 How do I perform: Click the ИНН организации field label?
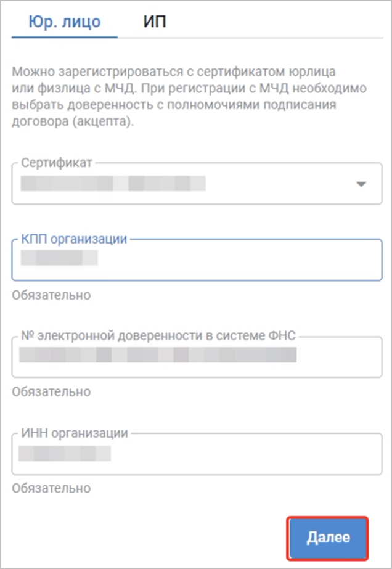(75, 433)
